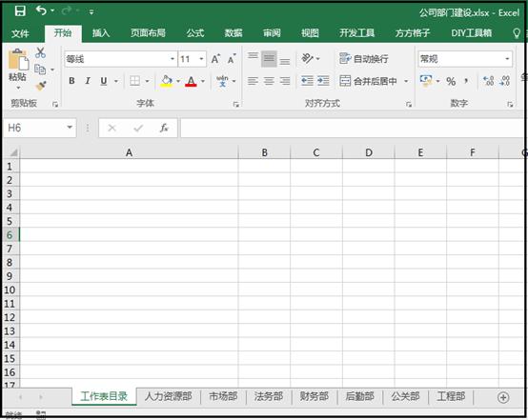Add a new sheet with plus button

tap(503, 397)
